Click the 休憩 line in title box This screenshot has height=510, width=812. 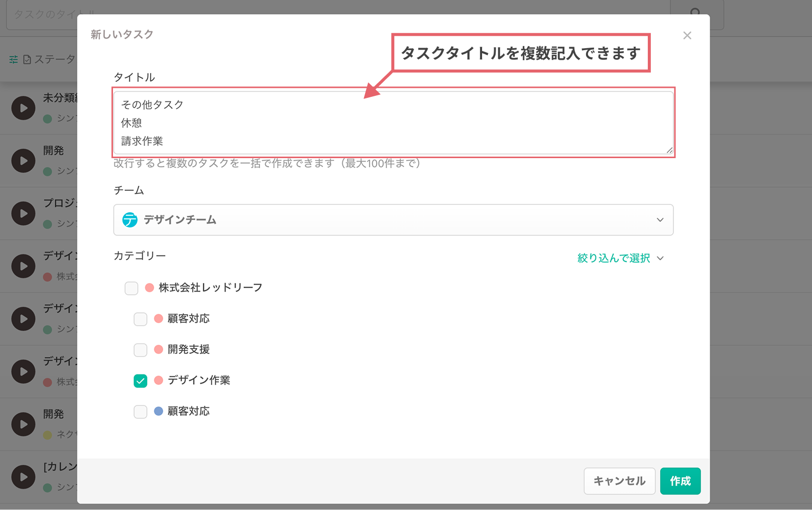[x=132, y=123]
